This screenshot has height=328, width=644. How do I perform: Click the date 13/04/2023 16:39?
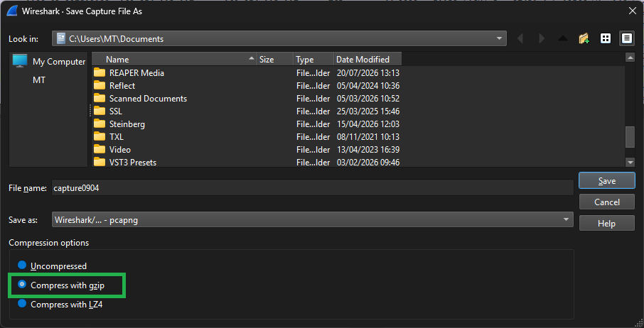click(368, 150)
